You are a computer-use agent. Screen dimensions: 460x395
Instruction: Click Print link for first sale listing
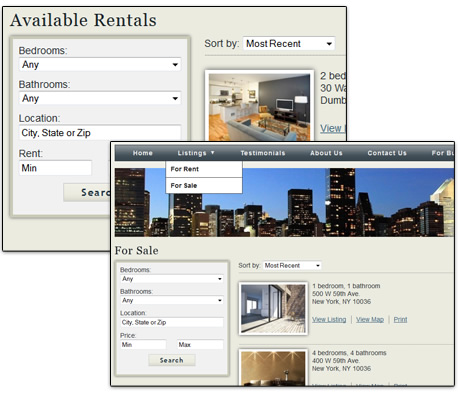pyautogui.click(x=400, y=319)
